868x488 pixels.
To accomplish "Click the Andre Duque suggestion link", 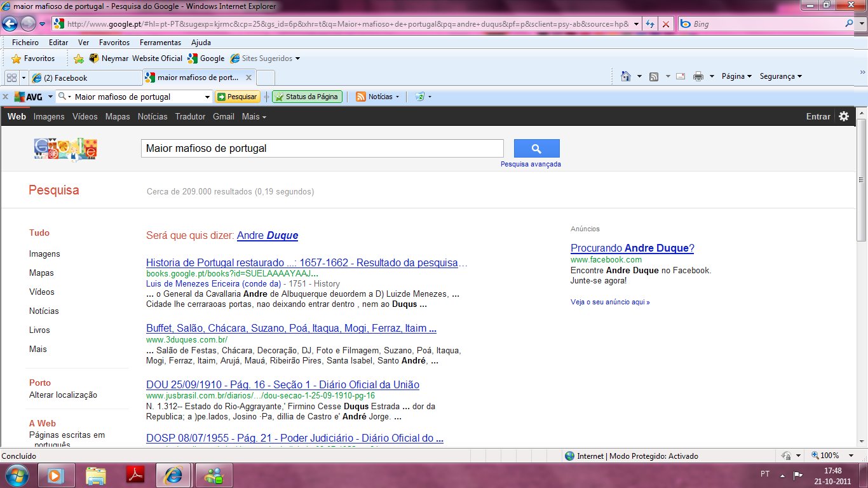I will 268,236.
